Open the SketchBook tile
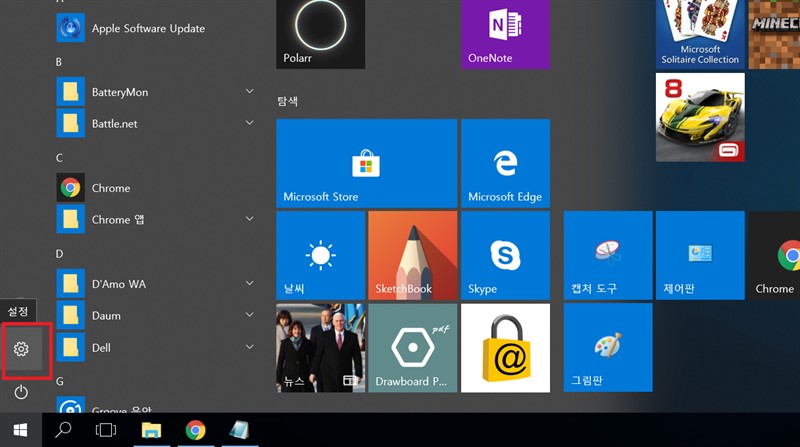 click(x=412, y=256)
